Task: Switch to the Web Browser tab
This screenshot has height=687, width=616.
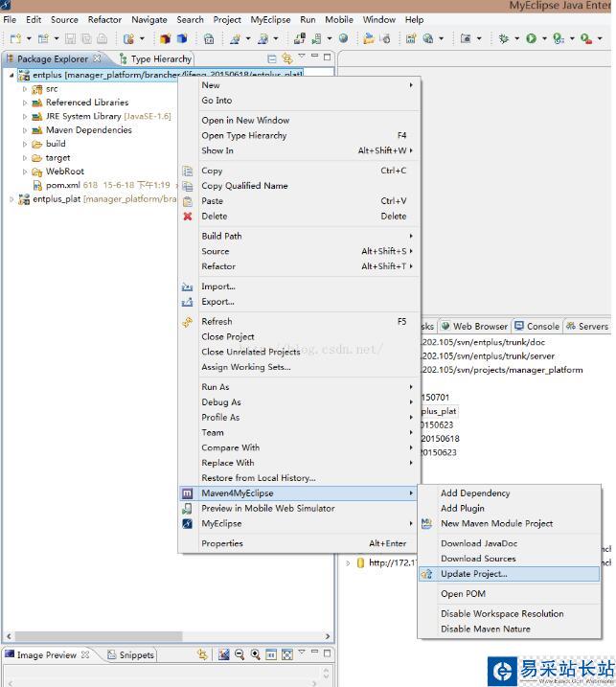Action: click(x=475, y=327)
